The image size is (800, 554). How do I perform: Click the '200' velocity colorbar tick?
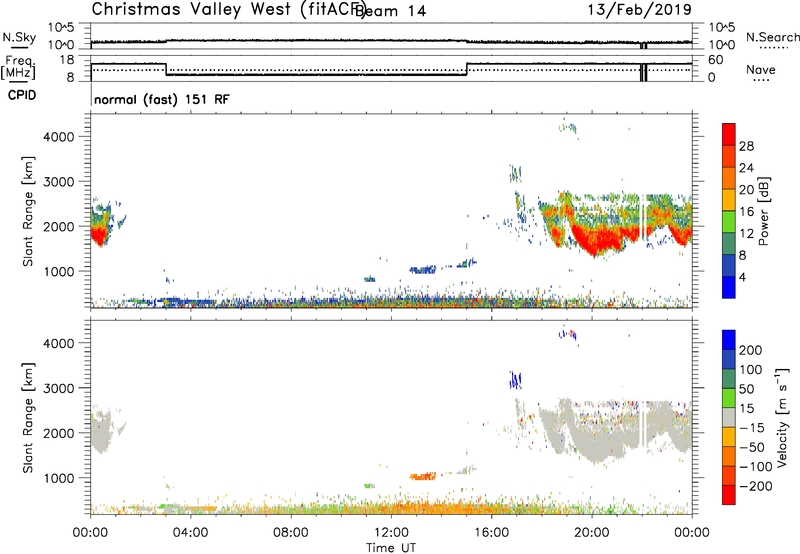coord(751,350)
